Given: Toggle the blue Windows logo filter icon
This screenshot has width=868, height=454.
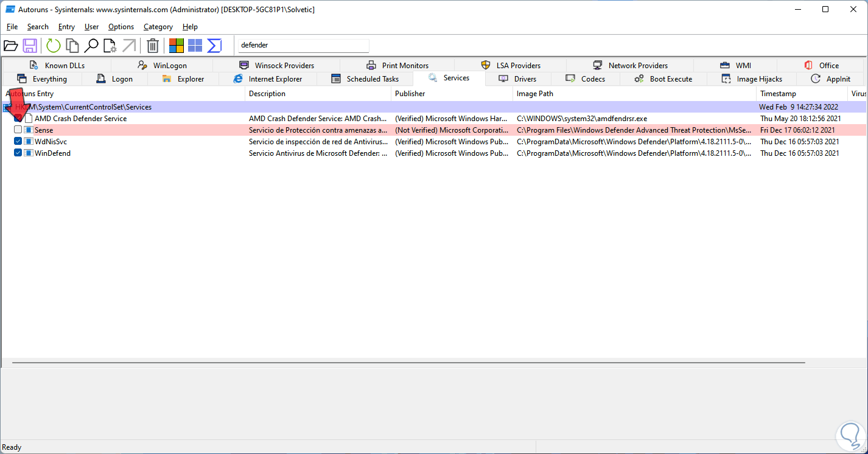Looking at the screenshot, I should click(195, 46).
